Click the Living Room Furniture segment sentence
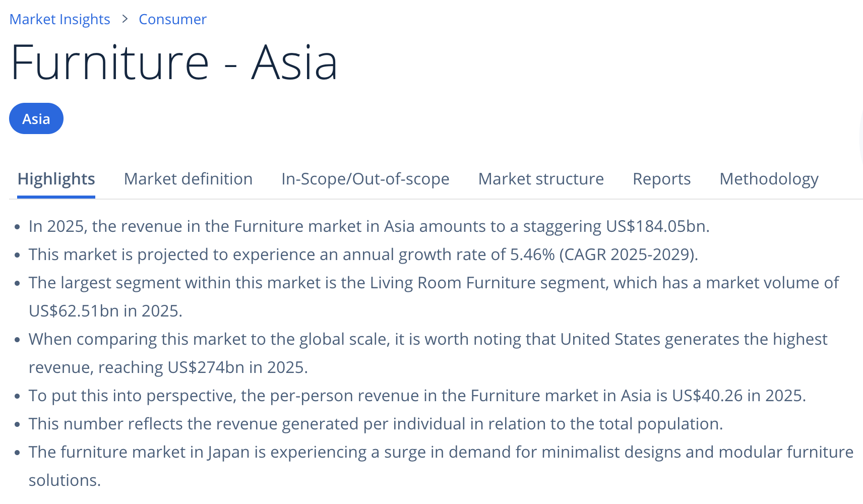Viewport: 863px width, 504px height. pyautogui.click(x=434, y=283)
